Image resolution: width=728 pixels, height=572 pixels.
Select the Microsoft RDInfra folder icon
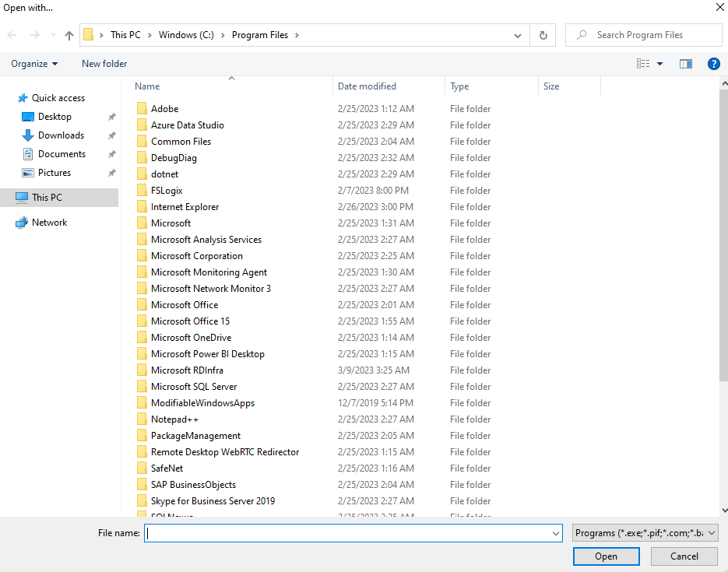(x=142, y=370)
